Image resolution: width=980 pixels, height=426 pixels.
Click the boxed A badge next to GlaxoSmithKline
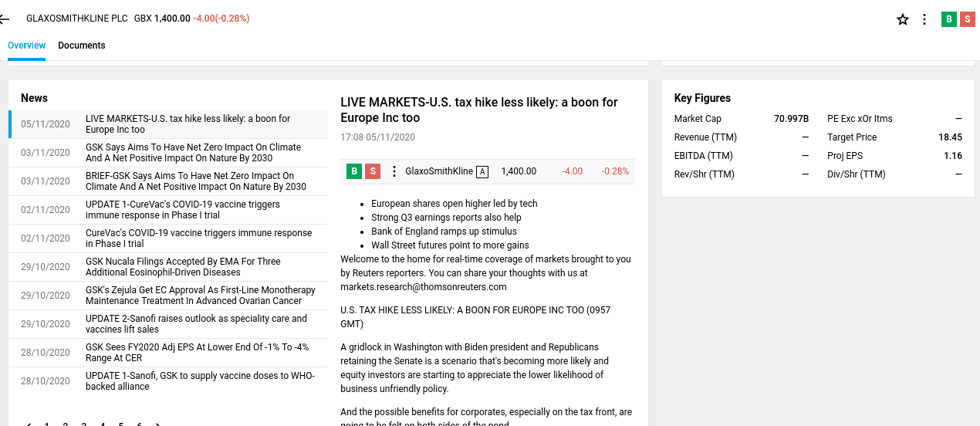pyautogui.click(x=482, y=171)
